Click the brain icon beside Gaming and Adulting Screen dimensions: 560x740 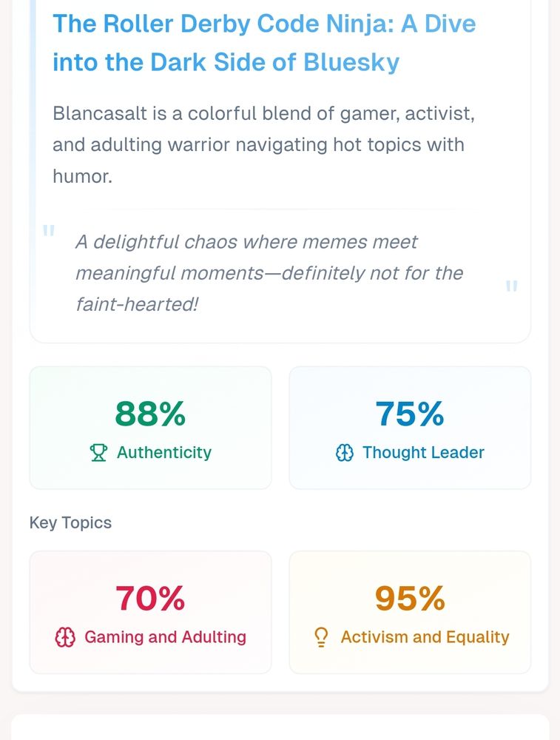66,637
